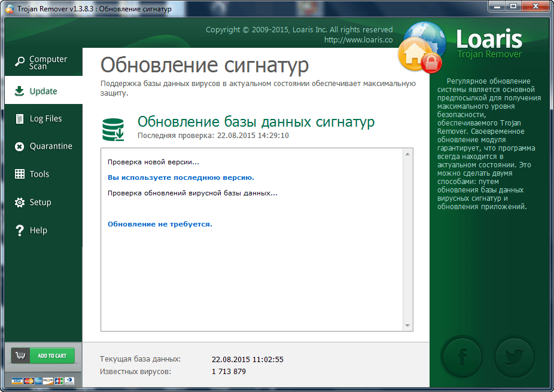554x392 pixels.
Task: Click the 'Обновление сигнатур' page heading
Action: point(205,66)
